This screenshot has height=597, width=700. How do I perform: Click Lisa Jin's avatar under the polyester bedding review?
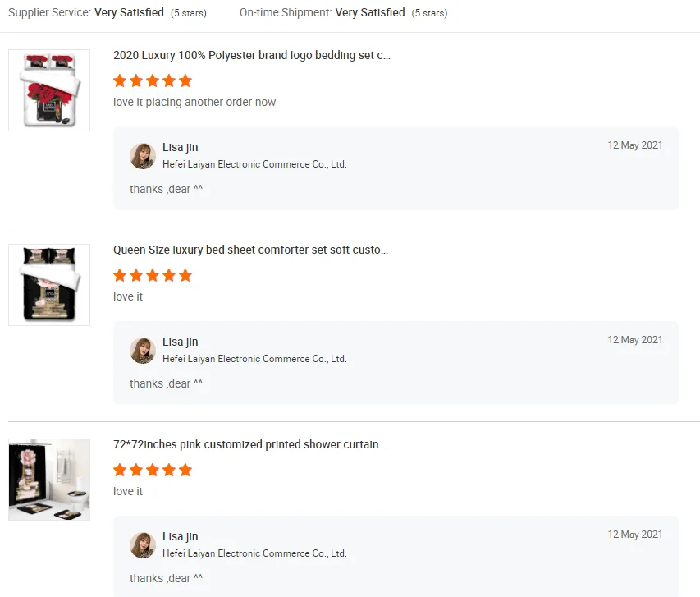[x=143, y=156]
